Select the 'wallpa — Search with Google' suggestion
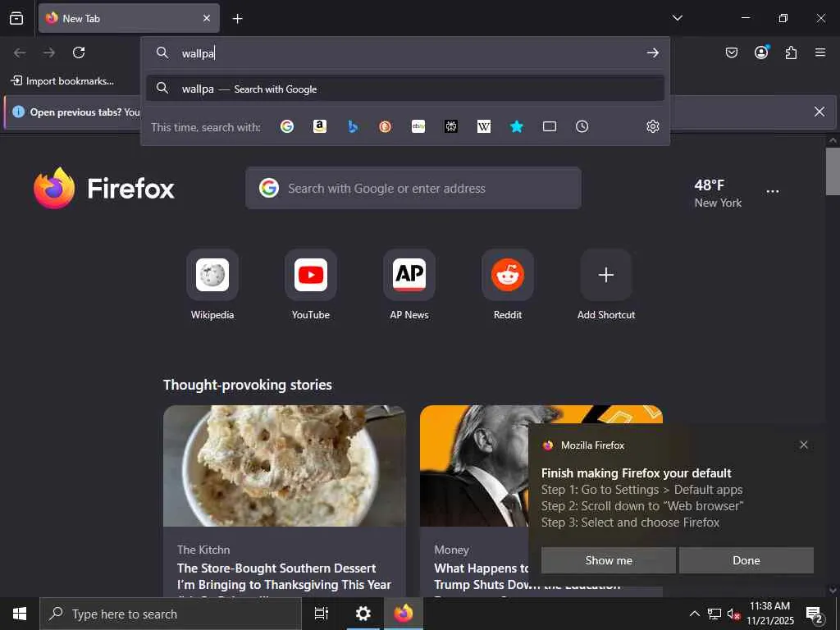The height and width of the screenshot is (630, 840). coord(405,89)
